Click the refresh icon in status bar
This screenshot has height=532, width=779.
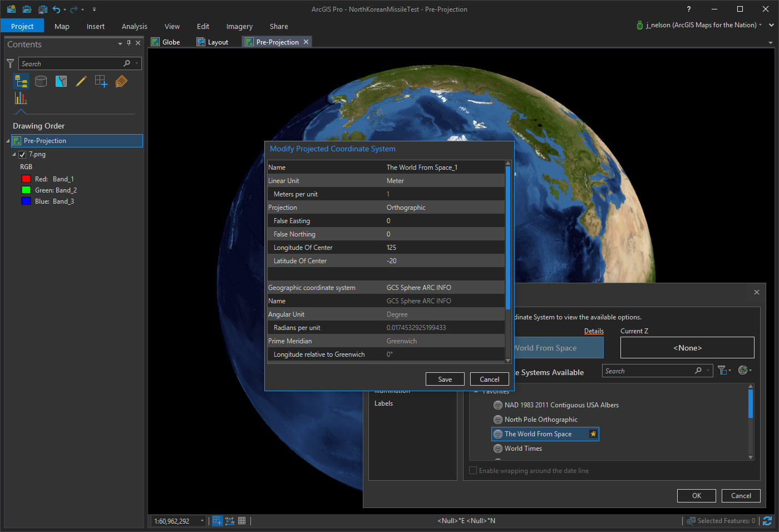[x=767, y=521]
